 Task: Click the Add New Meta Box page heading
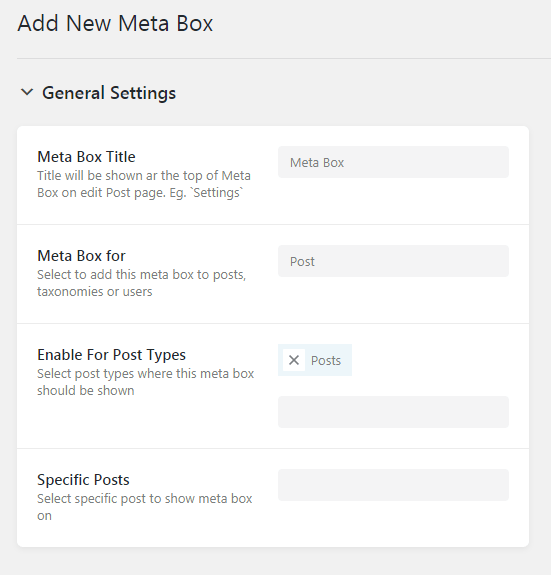(115, 23)
